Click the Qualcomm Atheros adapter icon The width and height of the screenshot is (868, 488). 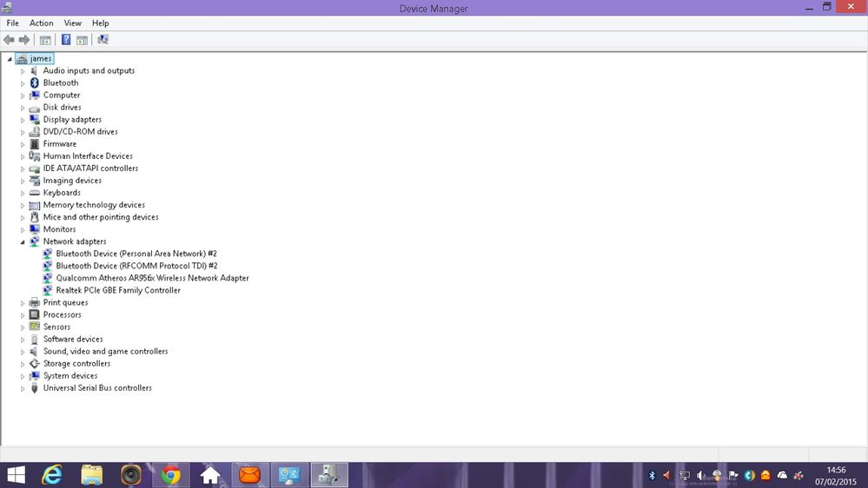click(48, 278)
